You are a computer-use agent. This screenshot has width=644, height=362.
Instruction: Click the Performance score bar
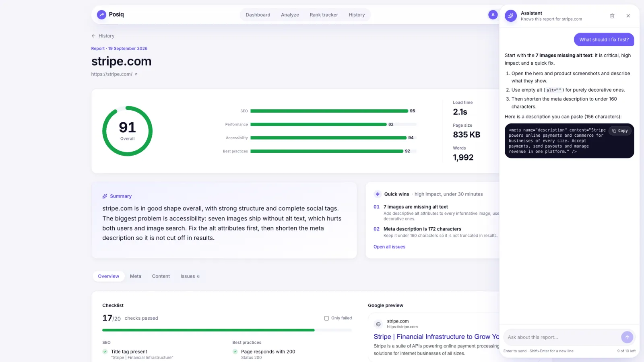tap(333, 124)
